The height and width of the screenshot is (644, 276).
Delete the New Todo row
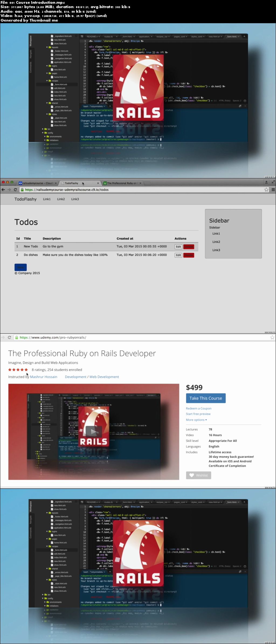tap(189, 247)
